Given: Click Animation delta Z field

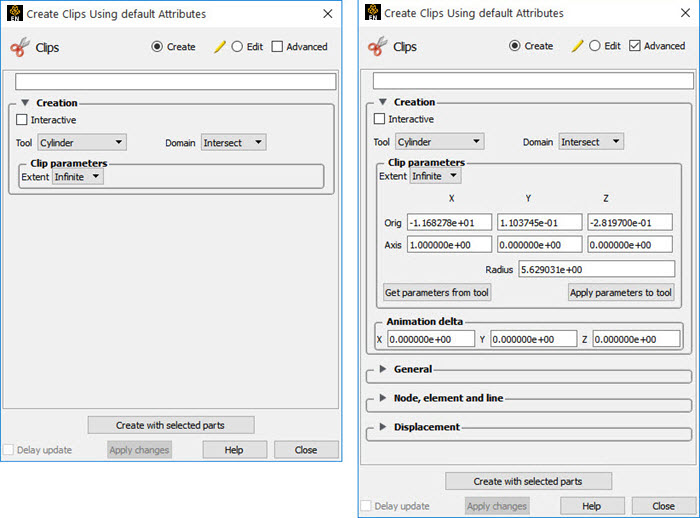Looking at the screenshot, I should coord(636,339).
